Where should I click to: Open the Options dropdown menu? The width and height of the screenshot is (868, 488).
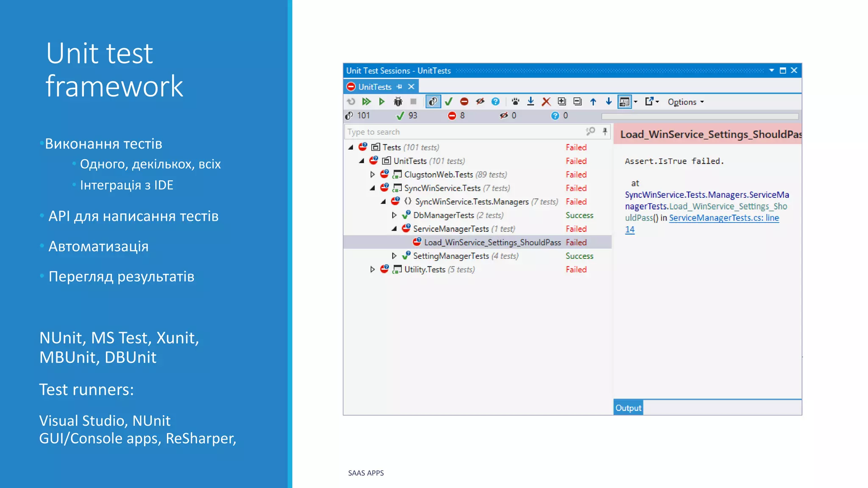pyautogui.click(x=685, y=102)
